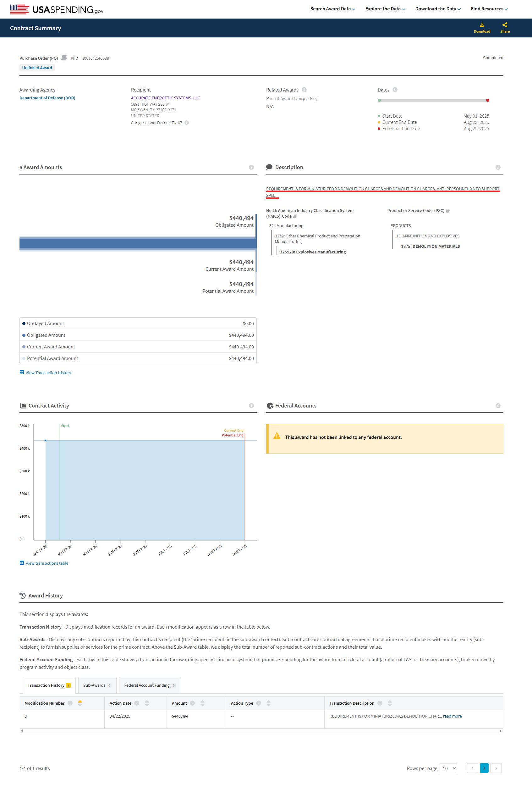Screen dimensions: 532x788
Task: Click the Download icon in header
Action: coord(481,25)
